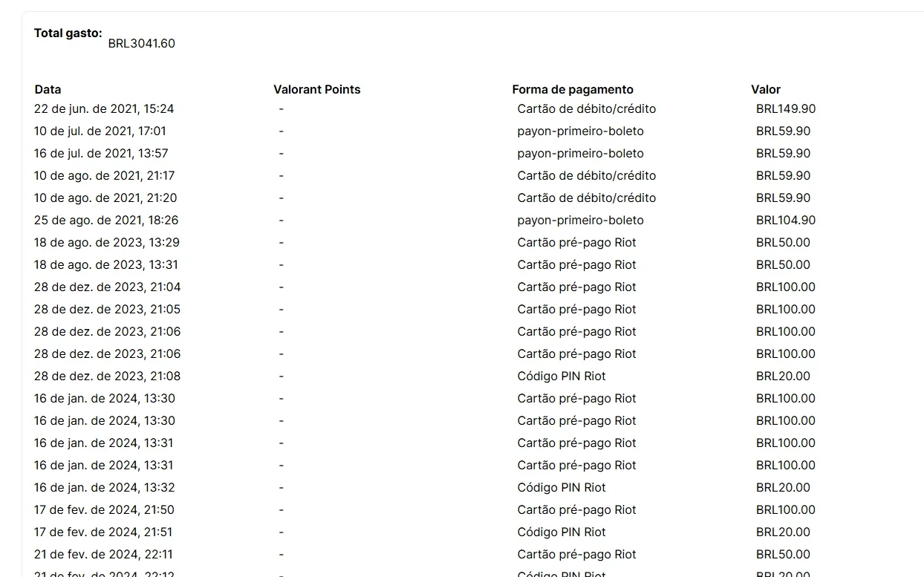Click the Valorant Points column header
Viewport: 924px width, 577px height.
pos(316,89)
